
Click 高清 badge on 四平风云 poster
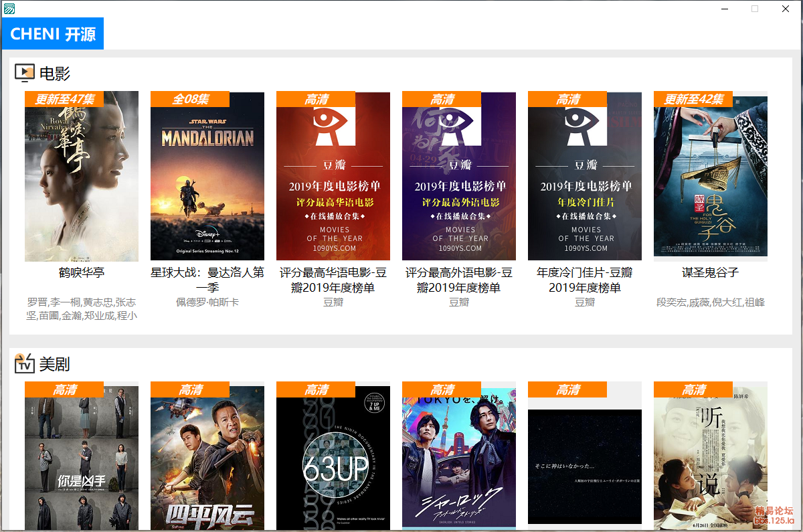click(190, 389)
